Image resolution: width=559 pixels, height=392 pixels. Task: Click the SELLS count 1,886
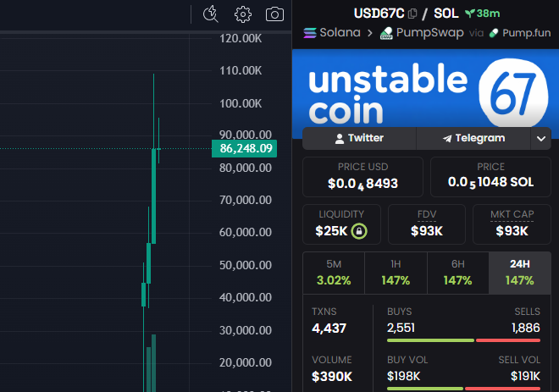[525, 328]
